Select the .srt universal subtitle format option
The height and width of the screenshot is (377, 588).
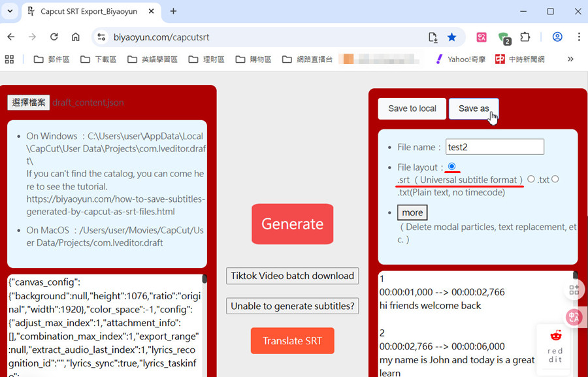click(x=452, y=167)
